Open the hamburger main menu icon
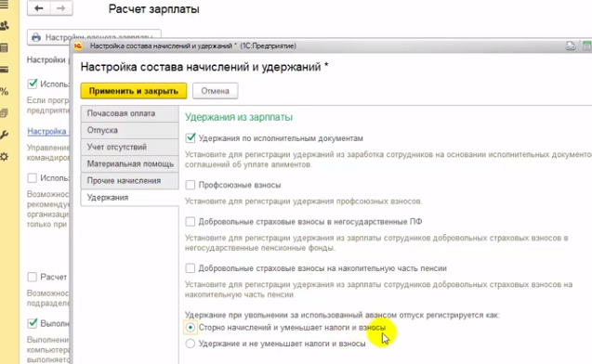The height and width of the screenshot is (364, 592). click(4, 5)
